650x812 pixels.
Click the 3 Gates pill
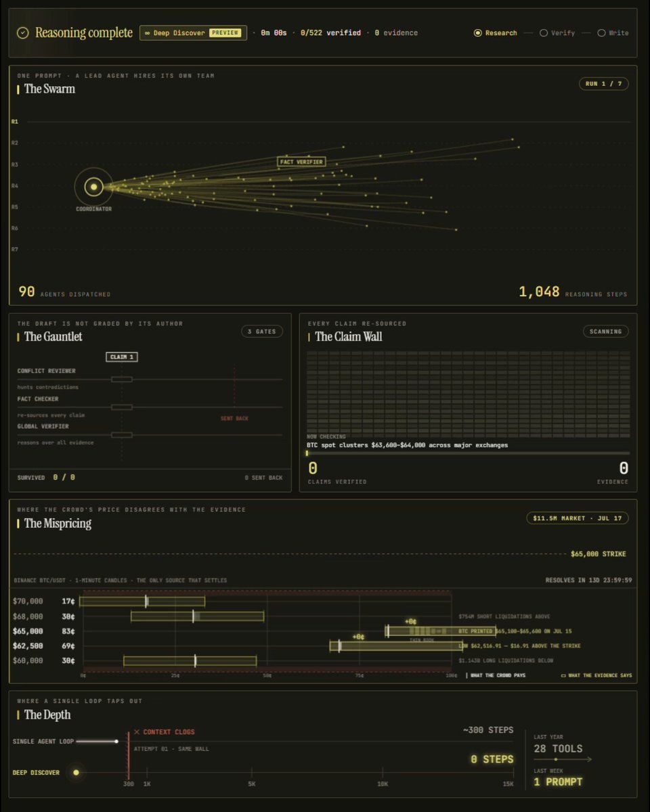click(262, 332)
